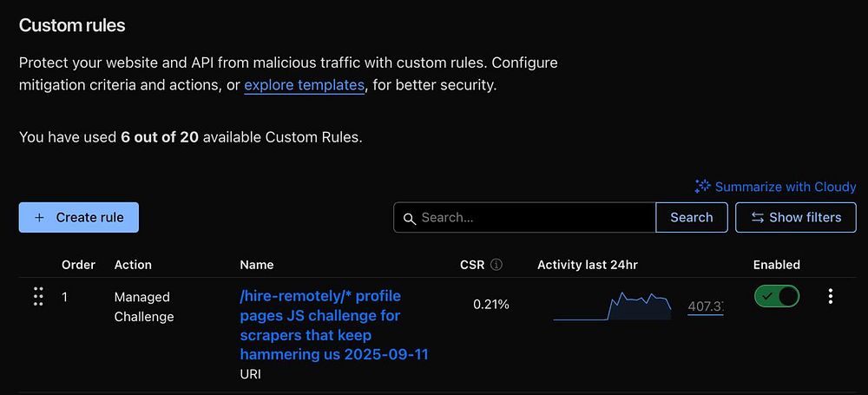Disable the hire-remotely rule with the Enabled toggle
The width and height of the screenshot is (868, 395).
click(x=776, y=297)
